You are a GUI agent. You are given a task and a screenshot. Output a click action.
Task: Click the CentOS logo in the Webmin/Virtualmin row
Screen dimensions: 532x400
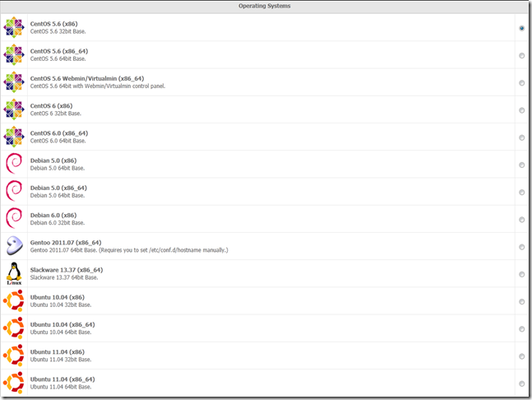[14, 82]
